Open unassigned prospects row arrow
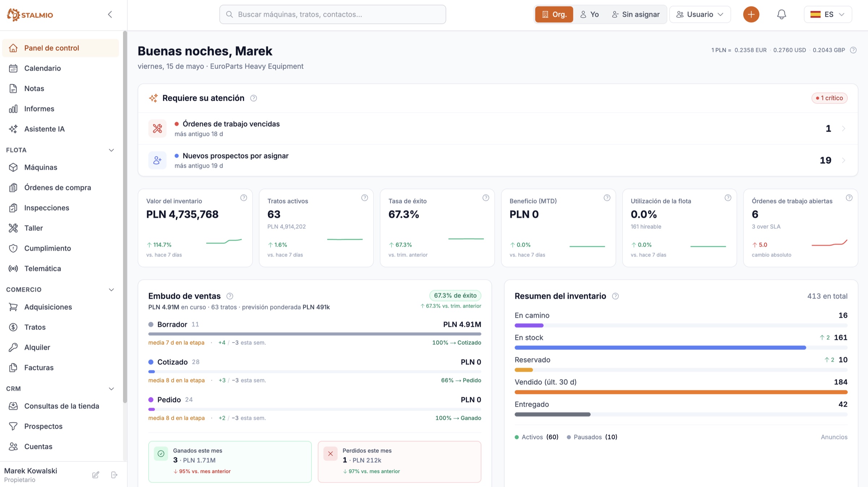Image resolution: width=868 pixels, height=487 pixels. point(843,160)
